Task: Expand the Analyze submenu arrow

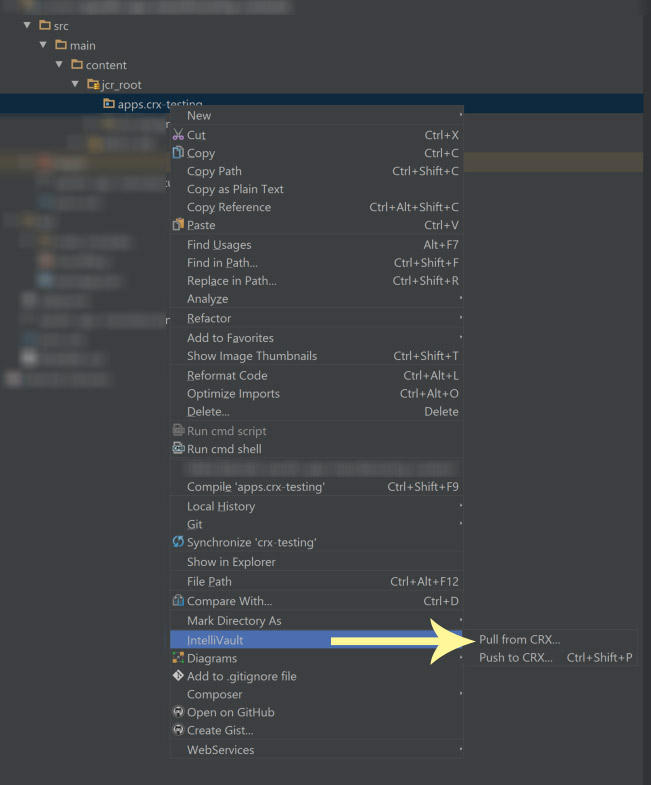Action: point(460,298)
